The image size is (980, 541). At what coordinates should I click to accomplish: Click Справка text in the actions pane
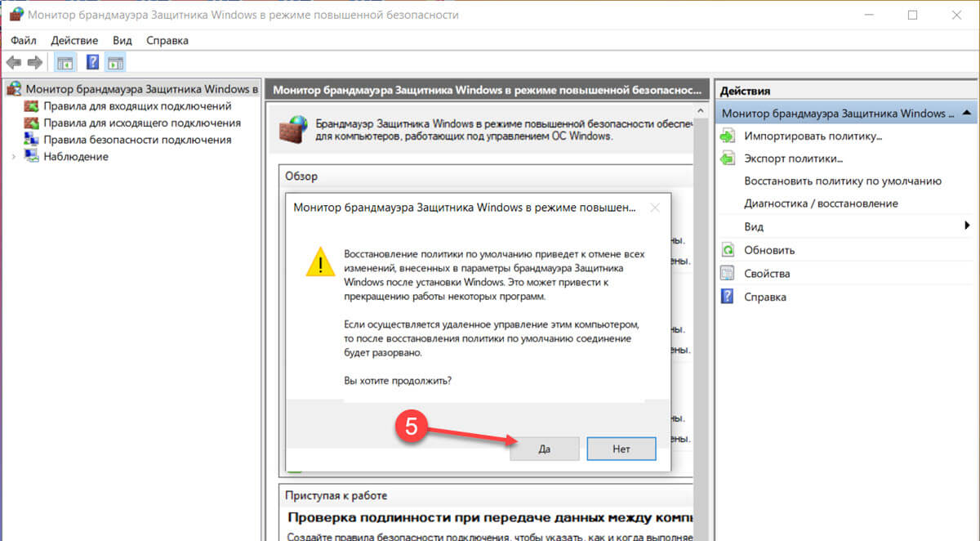pos(765,297)
